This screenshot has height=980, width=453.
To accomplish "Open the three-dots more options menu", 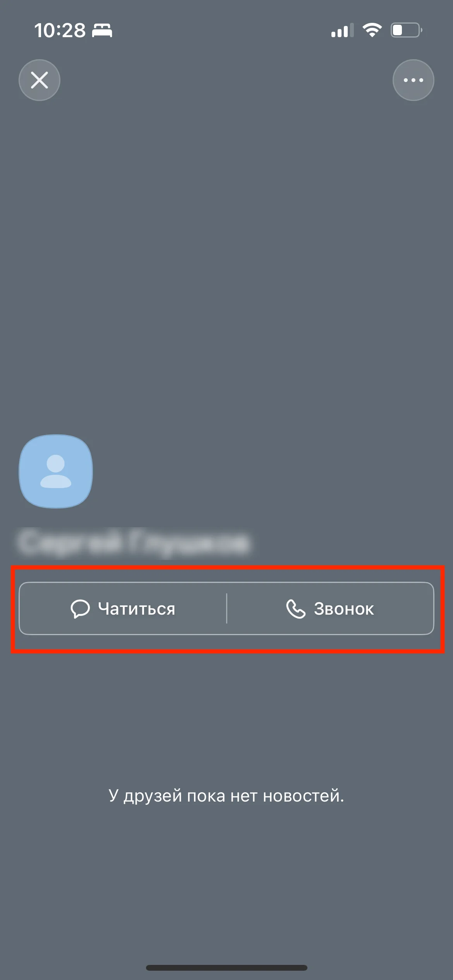I will coord(413,80).
